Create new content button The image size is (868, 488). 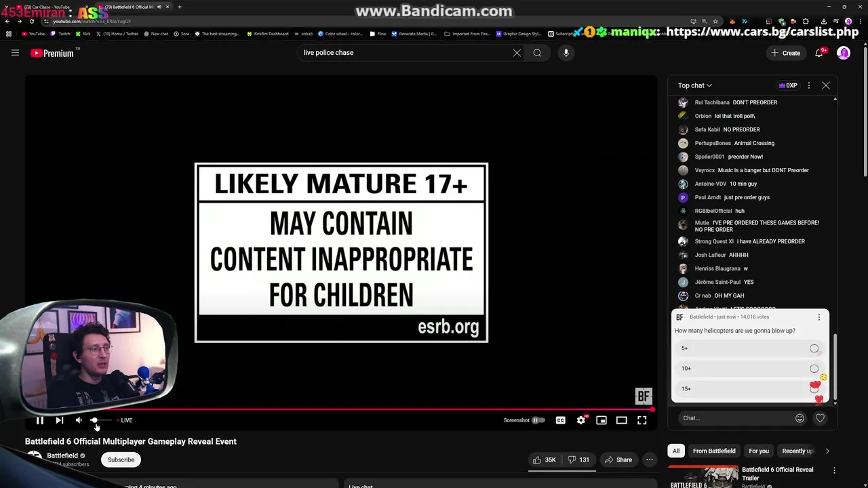786,53
